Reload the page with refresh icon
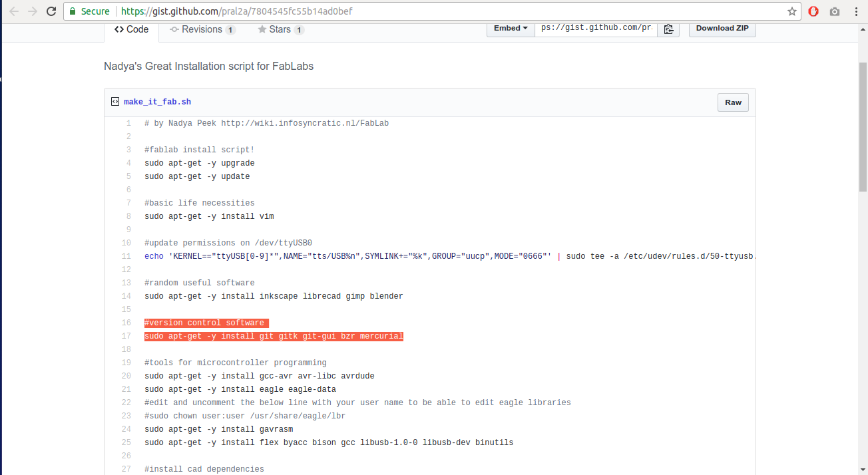Viewport: 868px width, 475px height. point(51,11)
